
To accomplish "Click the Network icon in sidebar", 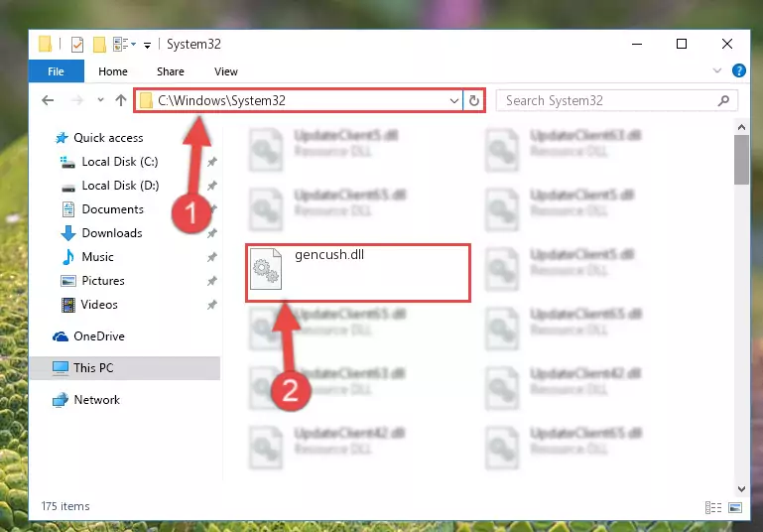I will tap(61, 400).
